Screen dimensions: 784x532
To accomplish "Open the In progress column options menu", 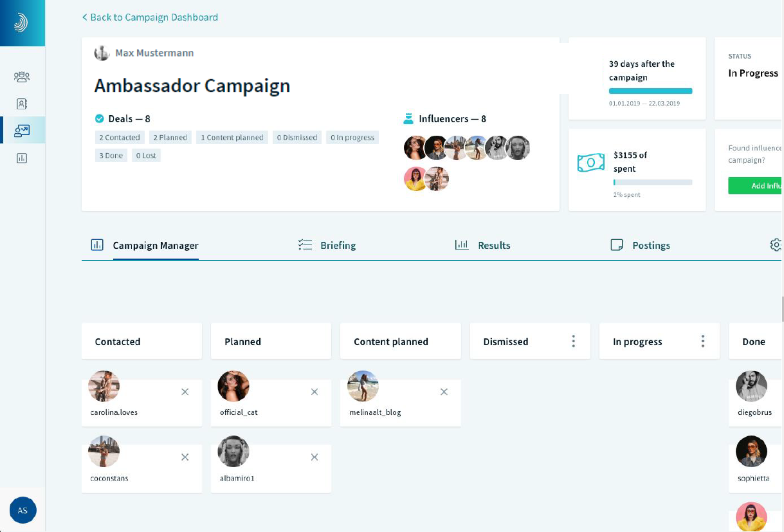I will coord(702,341).
